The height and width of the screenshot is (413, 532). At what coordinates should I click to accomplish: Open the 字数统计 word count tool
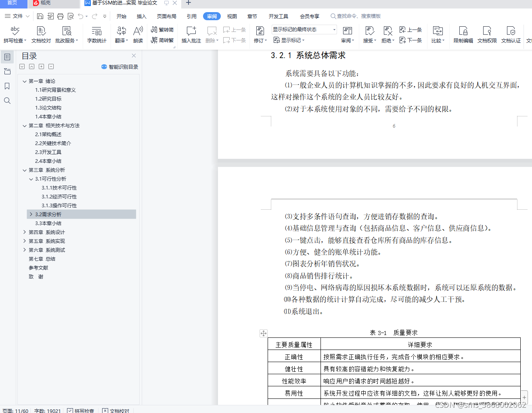click(x=96, y=34)
